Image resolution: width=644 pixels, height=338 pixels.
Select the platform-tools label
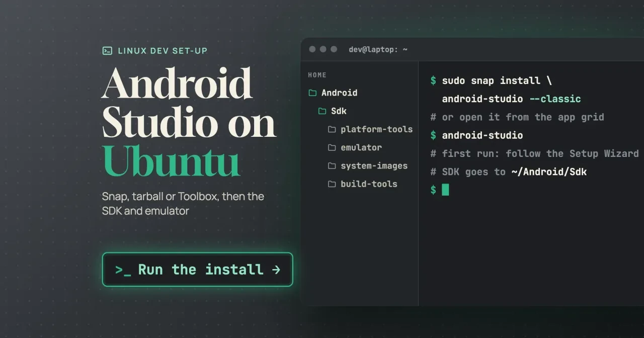coord(376,129)
